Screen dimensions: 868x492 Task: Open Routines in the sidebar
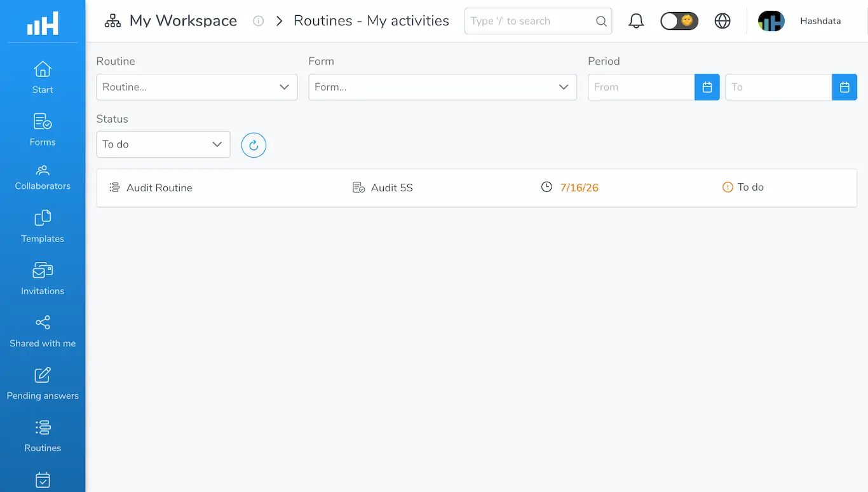pyautogui.click(x=43, y=435)
